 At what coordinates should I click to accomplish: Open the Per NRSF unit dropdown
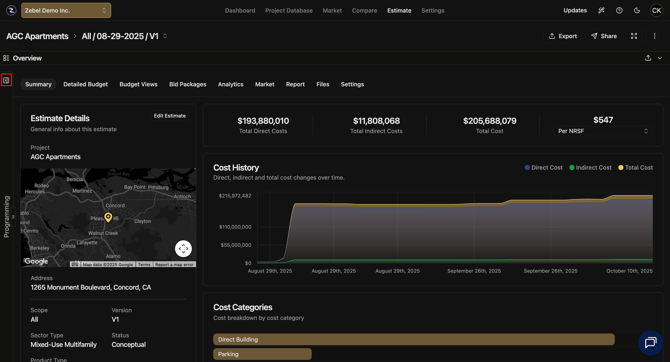coord(603,131)
